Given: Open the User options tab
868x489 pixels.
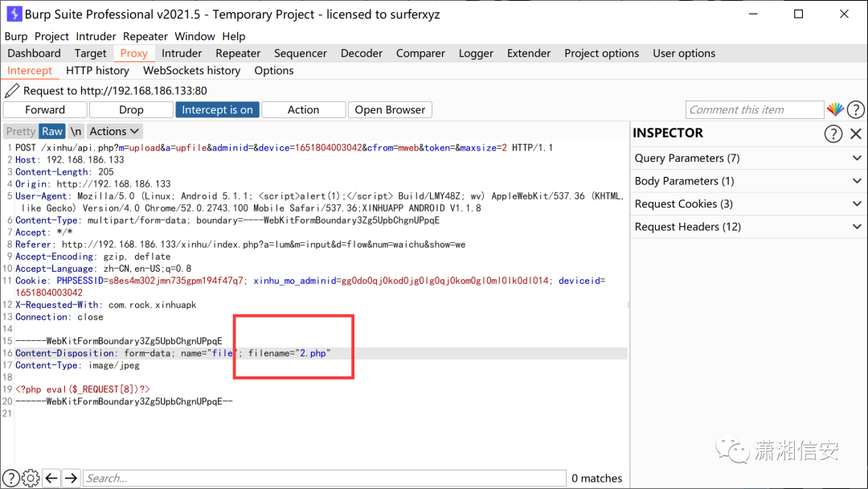Looking at the screenshot, I should pos(684,53).
